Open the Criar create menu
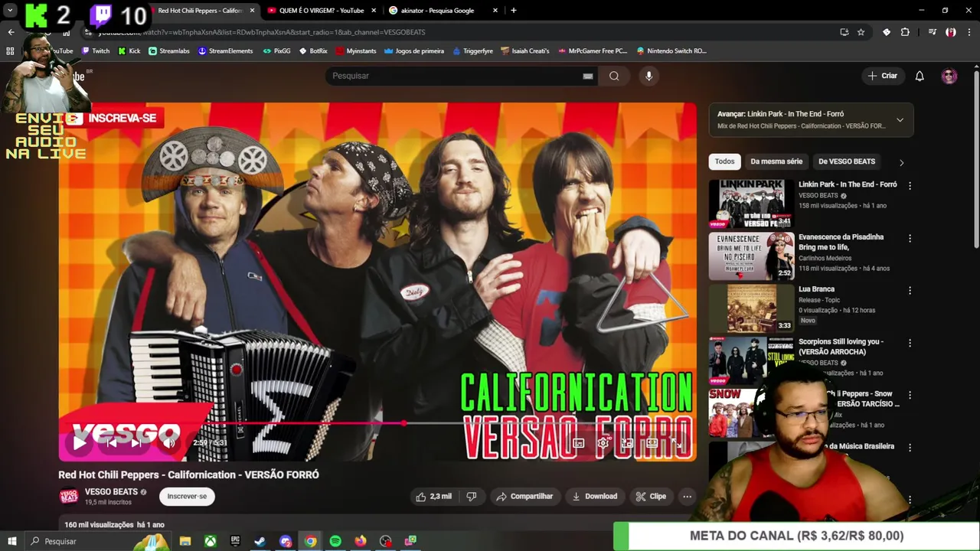 (882, 76)
